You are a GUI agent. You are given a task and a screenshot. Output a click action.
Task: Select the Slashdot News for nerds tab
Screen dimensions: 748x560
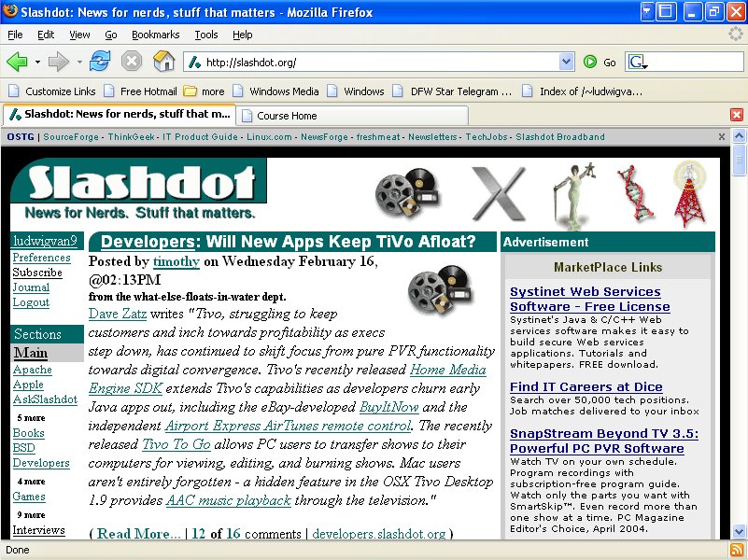(x=120, y=115)
